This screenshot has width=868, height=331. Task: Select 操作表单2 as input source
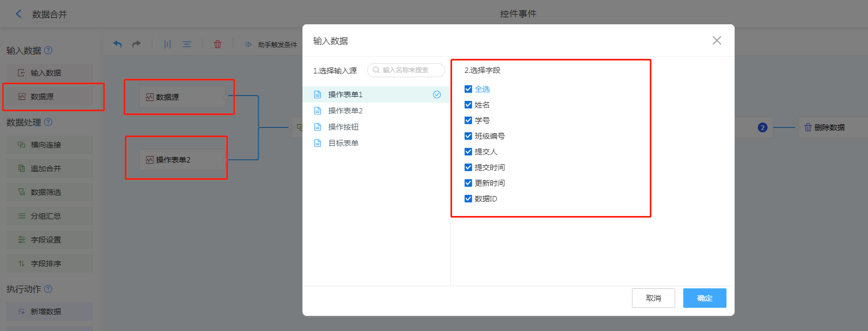(345, 111)
